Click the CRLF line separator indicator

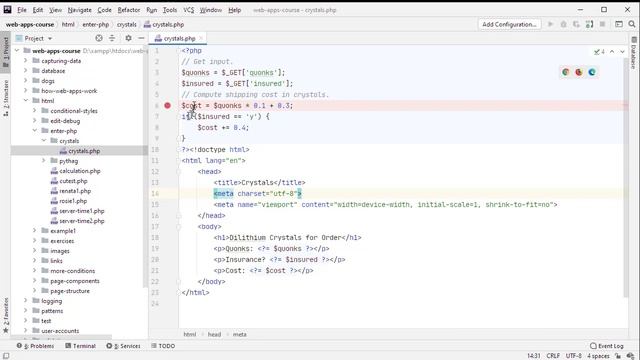coord(553,356)
